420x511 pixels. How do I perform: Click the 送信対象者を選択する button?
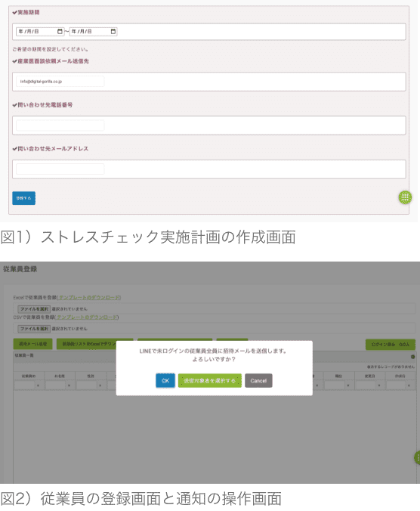(x=210, y=381)
